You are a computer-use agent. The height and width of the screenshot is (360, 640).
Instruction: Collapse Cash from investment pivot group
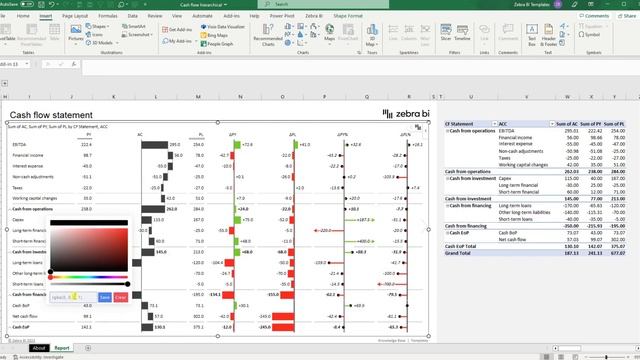tap(447, 178)
